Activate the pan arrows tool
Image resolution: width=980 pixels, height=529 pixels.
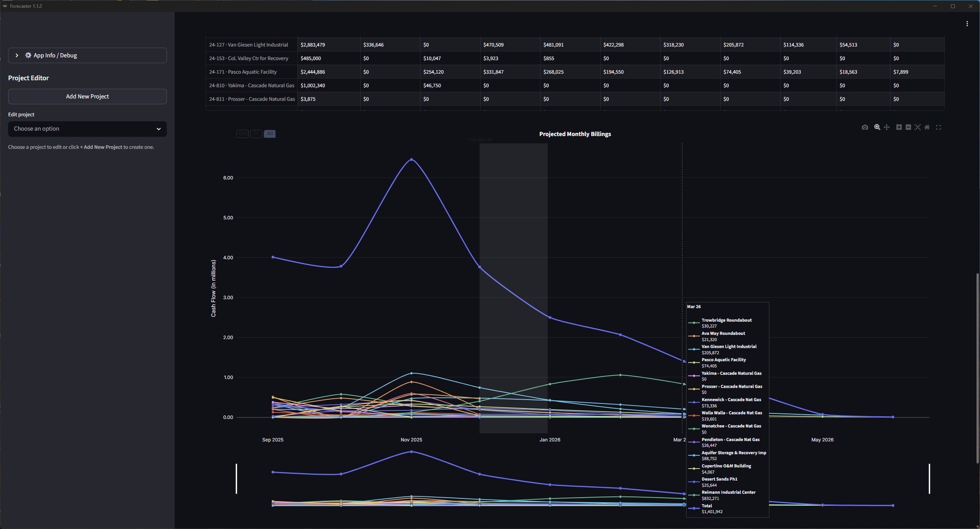coord(886,127)
